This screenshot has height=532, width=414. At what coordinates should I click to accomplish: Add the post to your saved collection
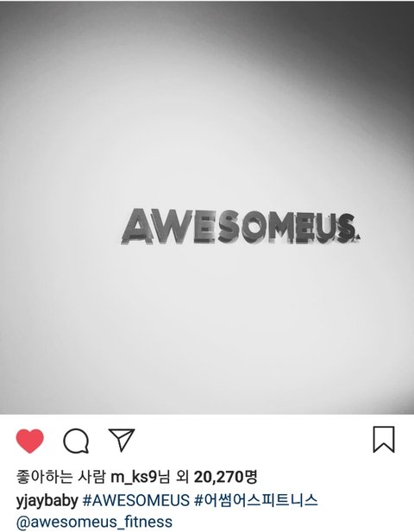(x=384, y=440)
